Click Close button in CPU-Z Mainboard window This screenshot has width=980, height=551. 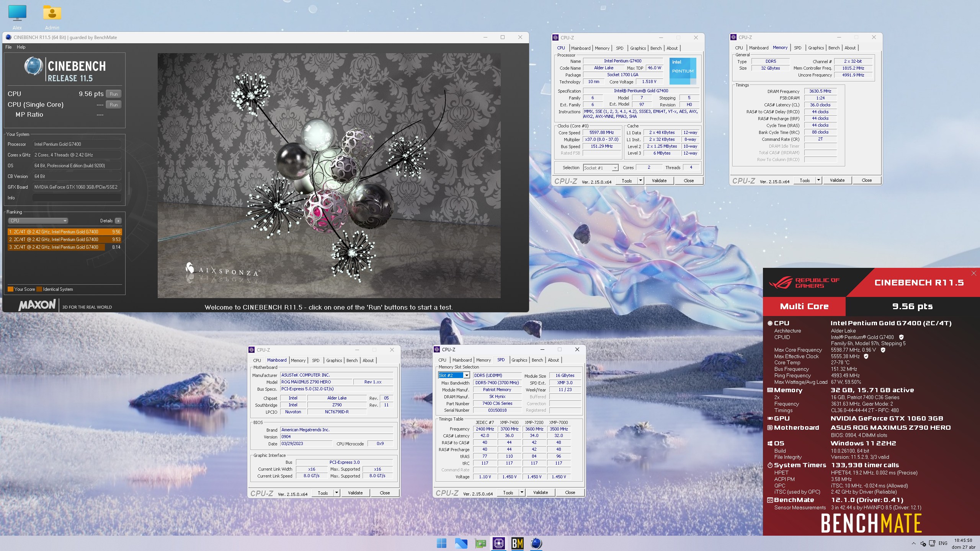click(385, 493)
